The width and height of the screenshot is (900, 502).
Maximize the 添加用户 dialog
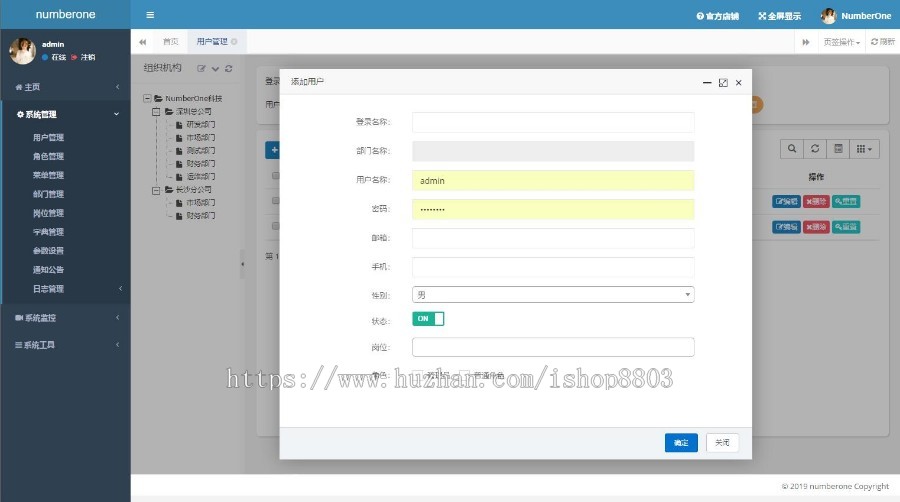click(723, 83)
